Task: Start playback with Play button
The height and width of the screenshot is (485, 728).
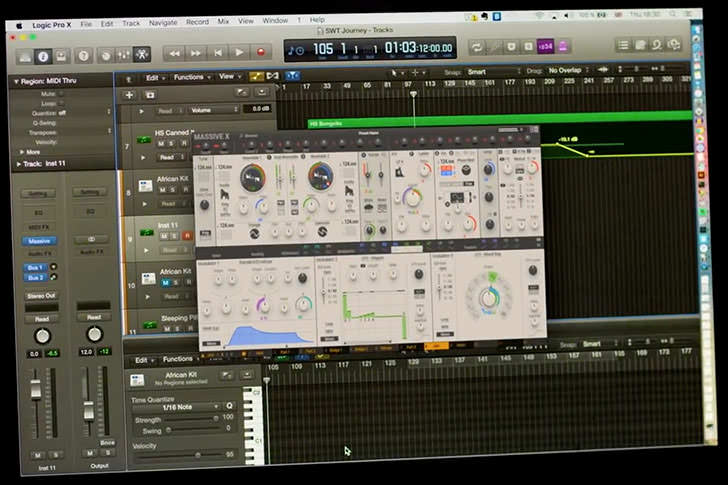Action: 239,52
